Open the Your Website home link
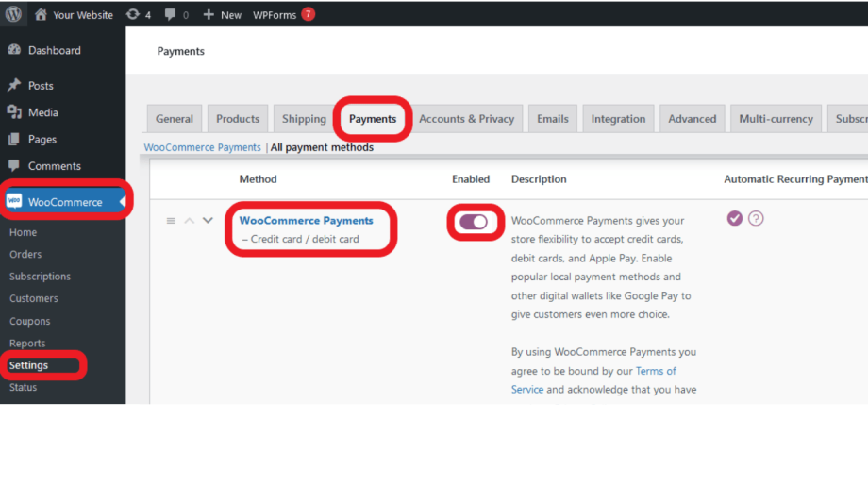 click(74, 15)
